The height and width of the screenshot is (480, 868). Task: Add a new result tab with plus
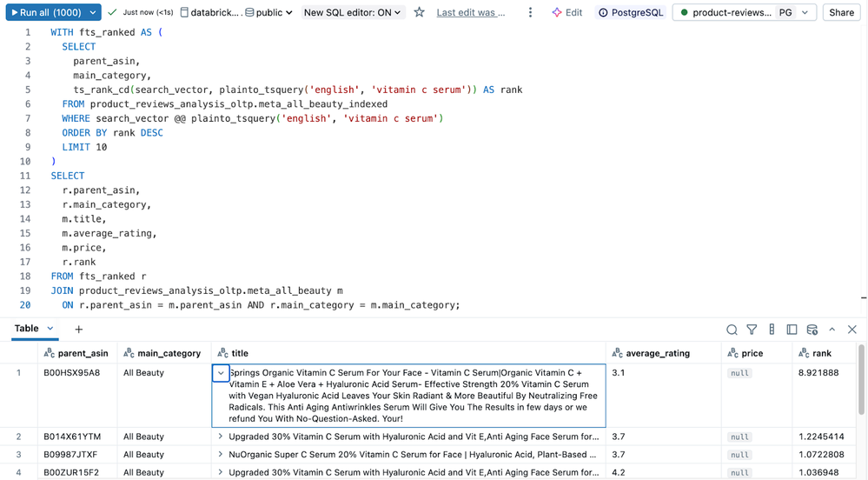coord(78,330)
